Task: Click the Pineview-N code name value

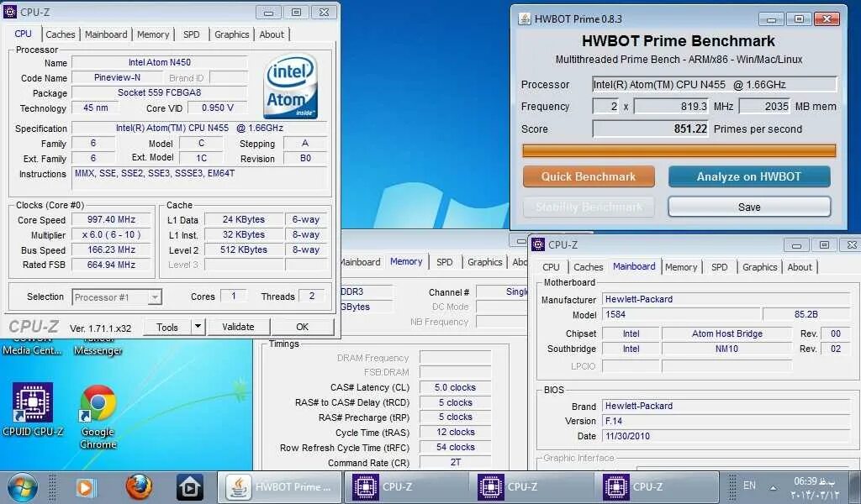Action: point(117,77)
